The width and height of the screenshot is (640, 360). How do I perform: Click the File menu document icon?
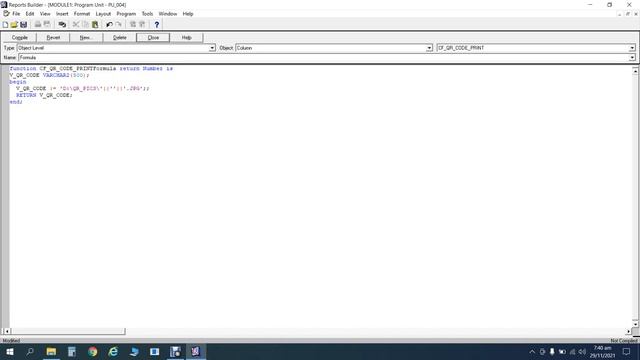coord(6,14)
